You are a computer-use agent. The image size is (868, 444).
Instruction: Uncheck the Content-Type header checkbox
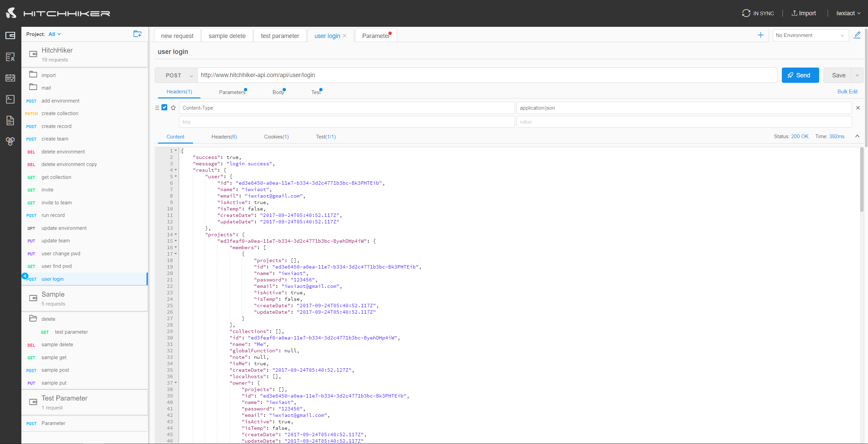click(165, 108)
